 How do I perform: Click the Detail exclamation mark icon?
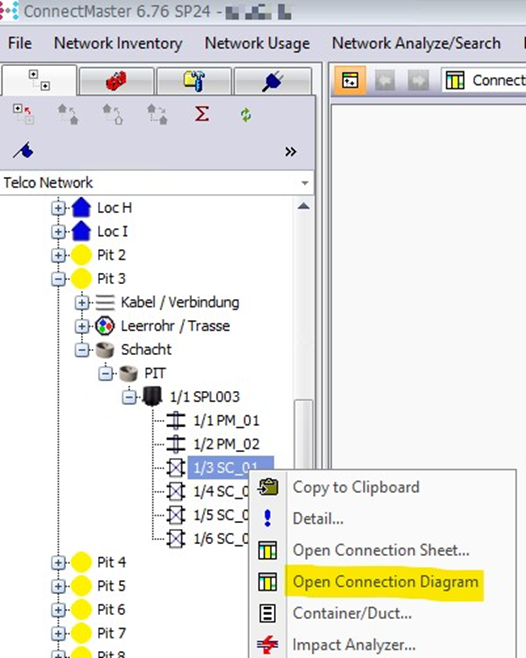[x=268, y=518]
